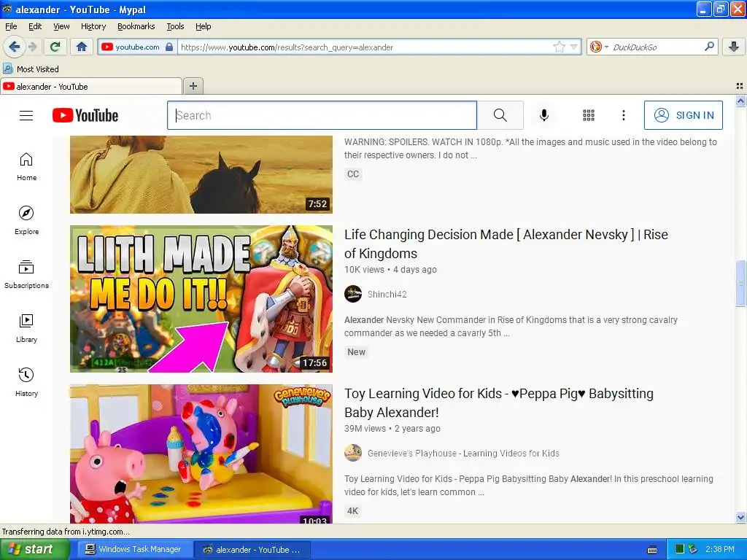Submit search with YouTube magnifier button
Viewport: 747px width, 560px height.
[500, 115]
